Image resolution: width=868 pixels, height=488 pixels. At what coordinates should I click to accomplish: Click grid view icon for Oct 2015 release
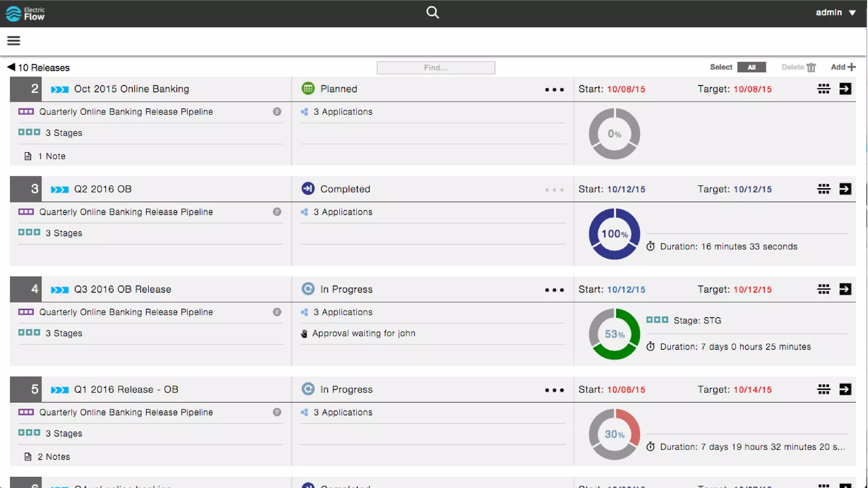point(823,89)
